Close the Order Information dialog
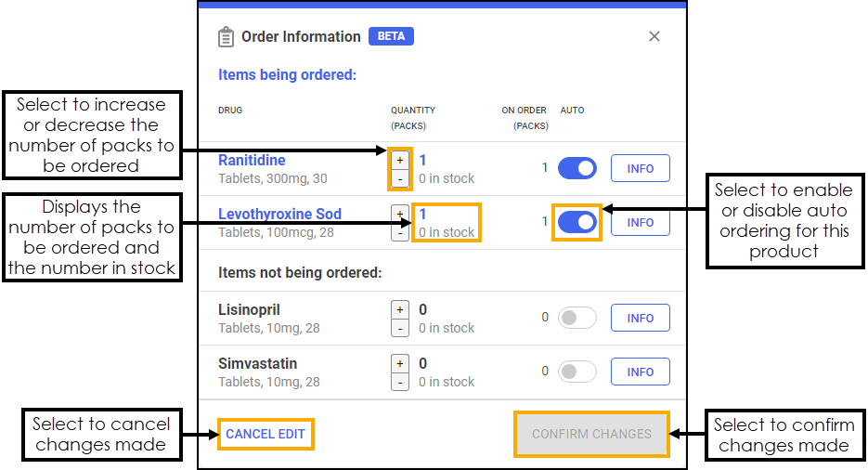Screen dimensions: 868x470 (654, 36)
